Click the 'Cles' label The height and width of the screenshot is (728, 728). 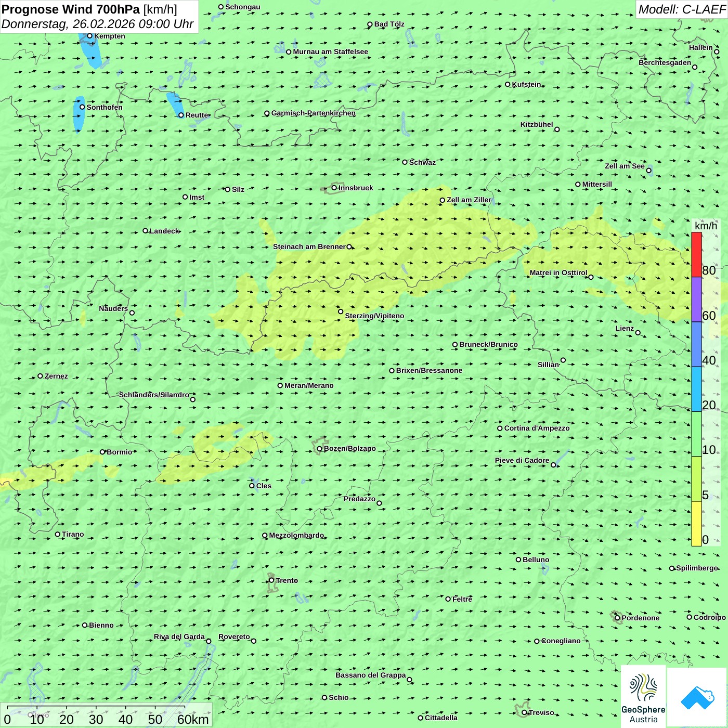click(x=264, y=486)
